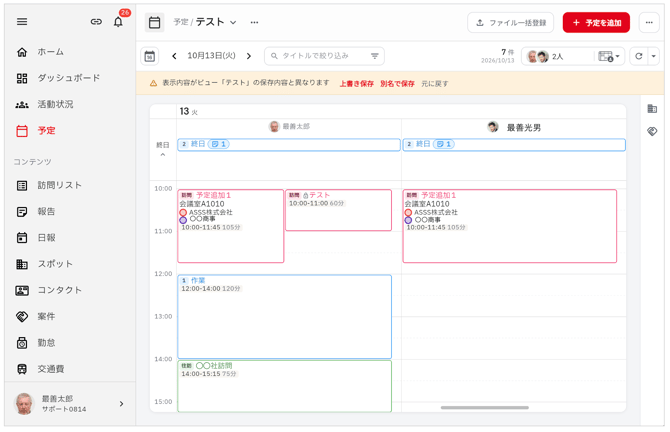Click the calendar icon beside view title
The width and height of the screenshot is (670, 432).
154,22
